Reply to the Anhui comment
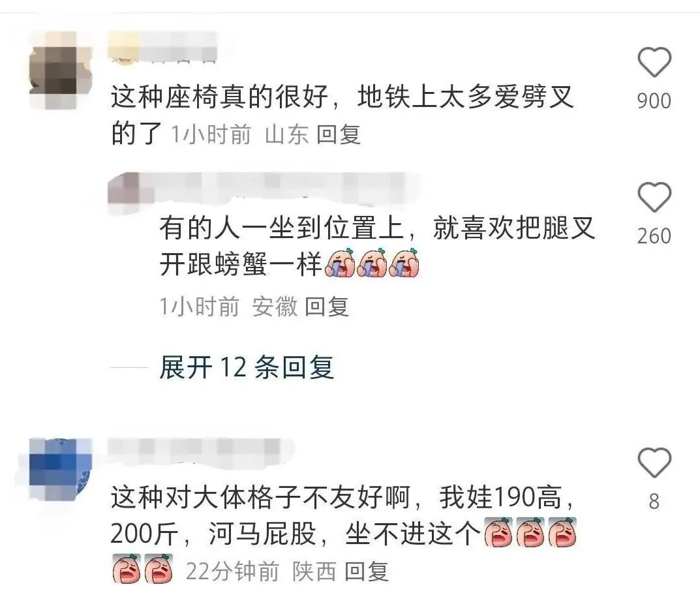This screenshot has width=700, height=593. [326, 307]
